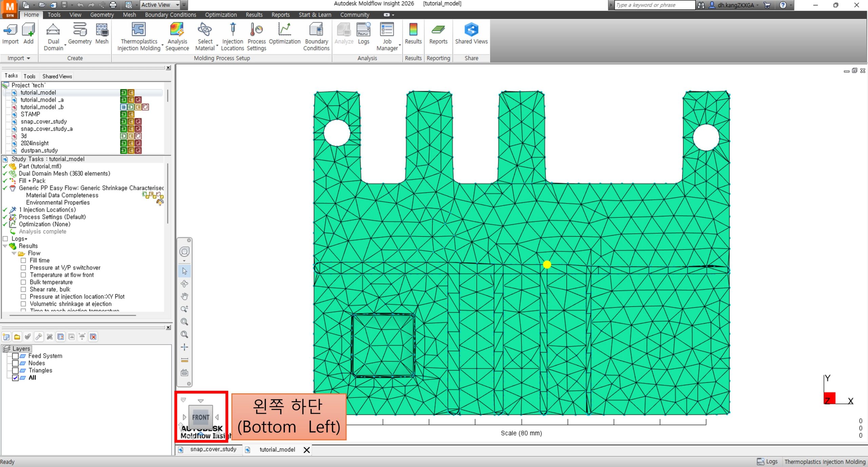Open the Shared Views panel tab
Viewport: 868px width, 467px height.
57,76
